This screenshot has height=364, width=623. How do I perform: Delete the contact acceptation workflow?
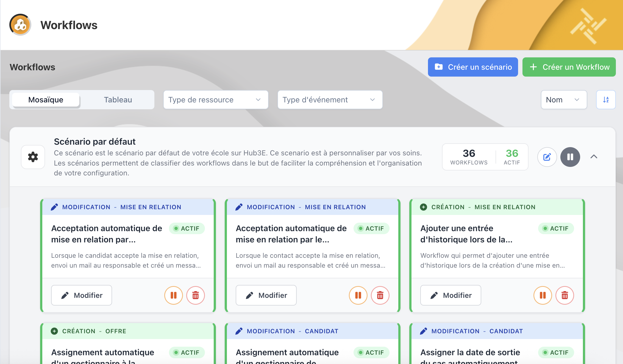pyautogui.click(x=380, y=295)
